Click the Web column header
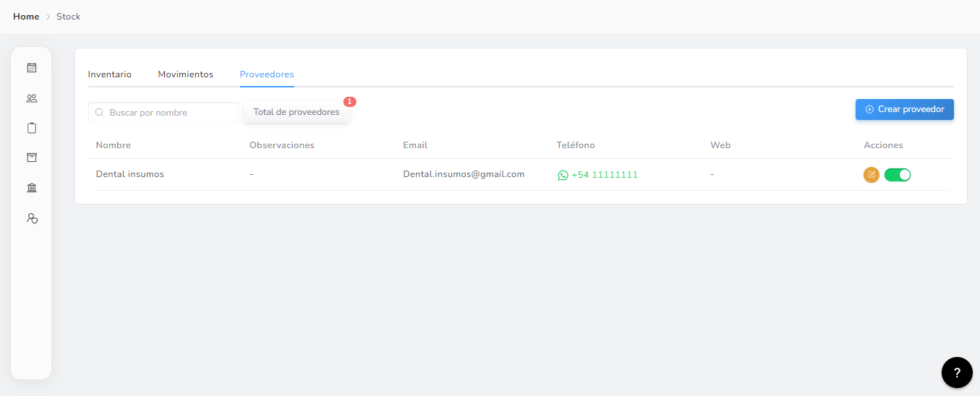Viewport: 980px width, 396px height. point(720,145)
